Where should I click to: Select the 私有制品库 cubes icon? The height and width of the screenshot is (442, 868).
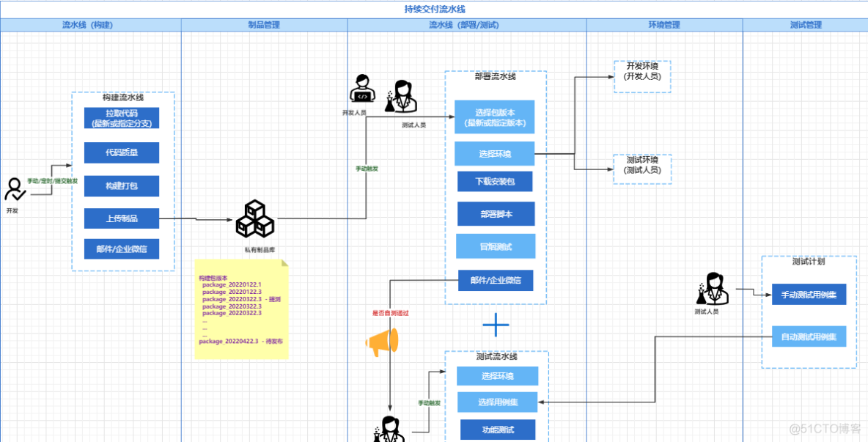(x=254, y=218)
